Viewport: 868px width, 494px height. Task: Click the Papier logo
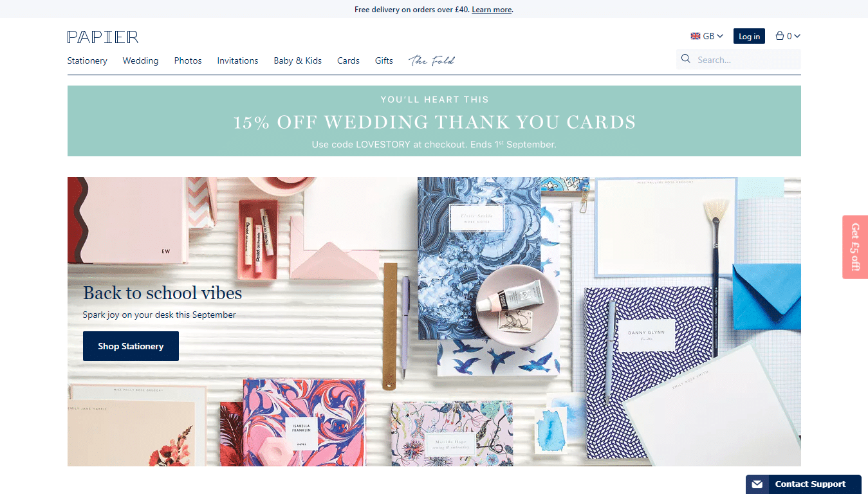tap(103, 37)
